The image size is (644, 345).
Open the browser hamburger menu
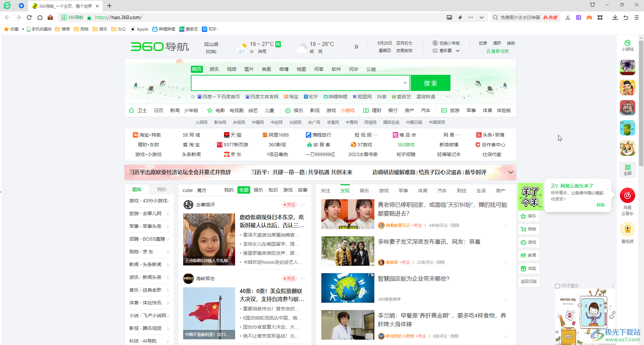(637, 17)
